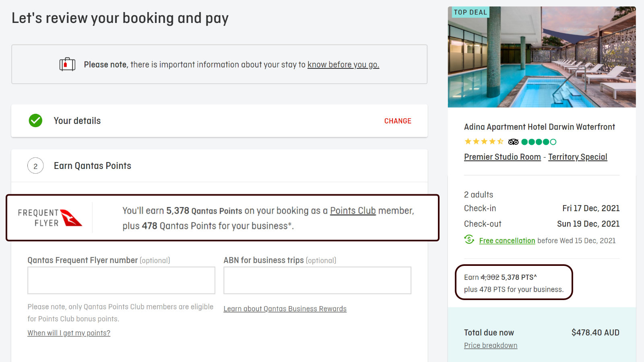Click the Fri 17 Dec, 2021 check-in date

(591, 208)
